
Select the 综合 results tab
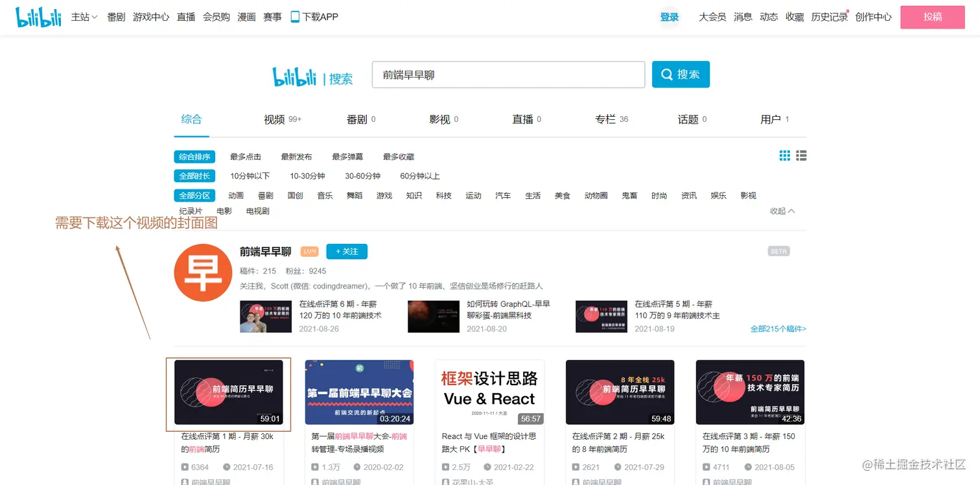191,119
